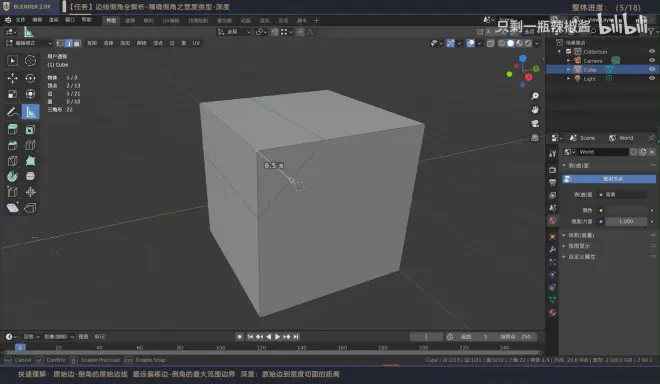Switch to the Scene tab

583,138
